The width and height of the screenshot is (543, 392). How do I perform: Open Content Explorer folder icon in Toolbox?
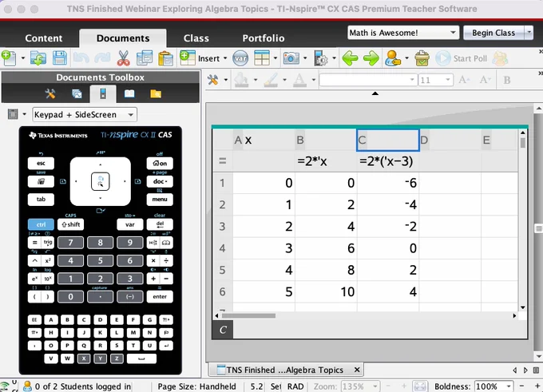click(x=156, y=93)
